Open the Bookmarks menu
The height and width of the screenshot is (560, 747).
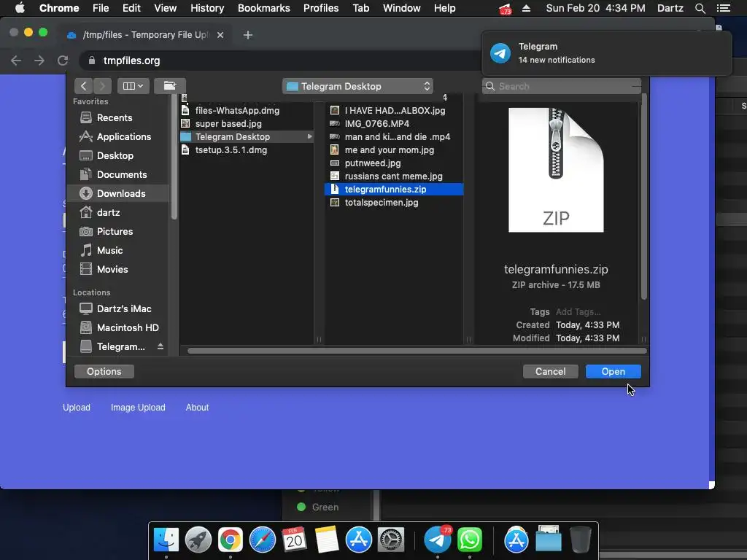point(264,8)
